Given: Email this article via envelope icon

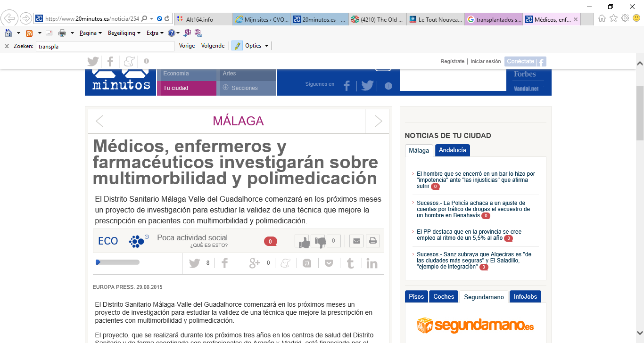Looking at the screenshot, I should pos(356,241).
